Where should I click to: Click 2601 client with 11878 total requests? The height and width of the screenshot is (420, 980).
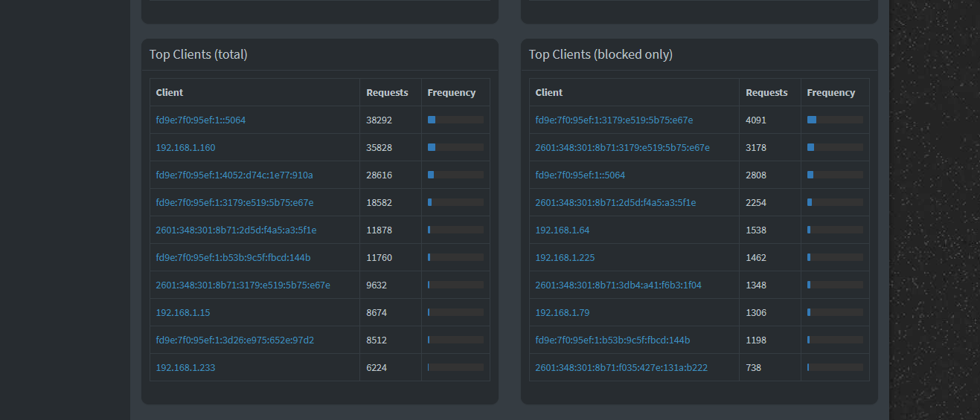coord(236,230)
